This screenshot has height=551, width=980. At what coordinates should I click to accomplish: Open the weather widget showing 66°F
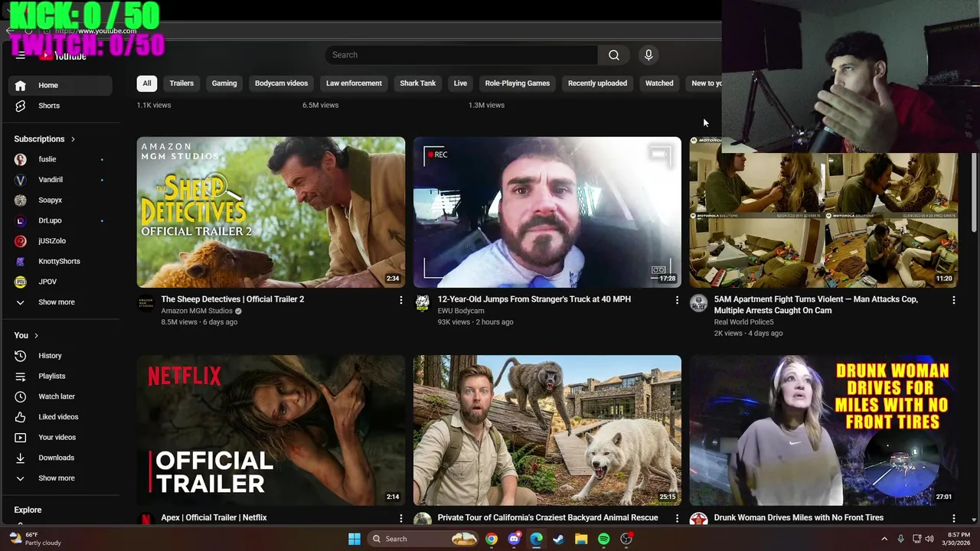coord(35,539)
